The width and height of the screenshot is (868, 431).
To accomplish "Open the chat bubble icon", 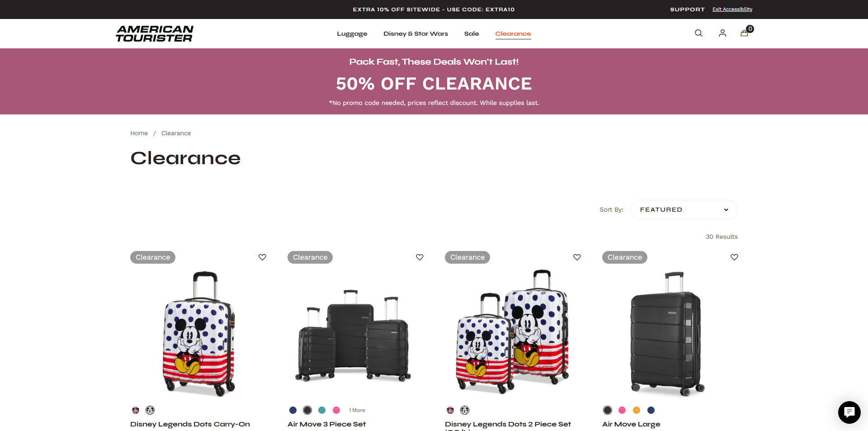I will [x=849, y=412].
